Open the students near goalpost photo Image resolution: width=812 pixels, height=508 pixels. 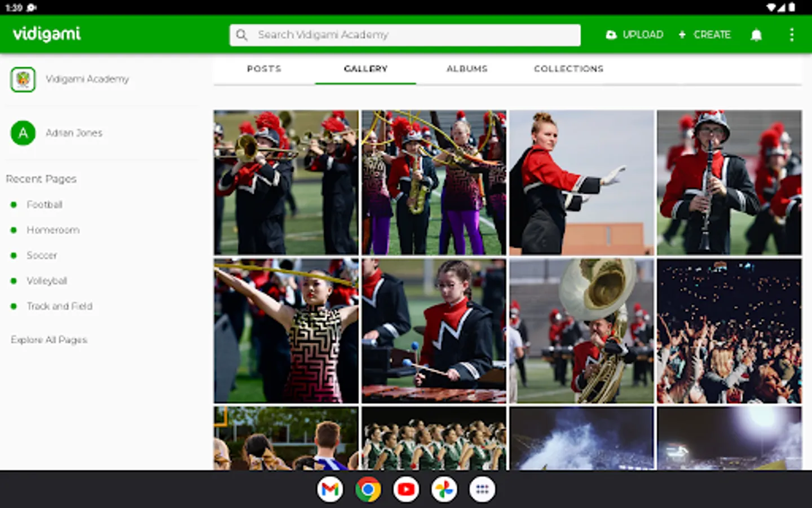pyautogui.click(x=286, y=439)
